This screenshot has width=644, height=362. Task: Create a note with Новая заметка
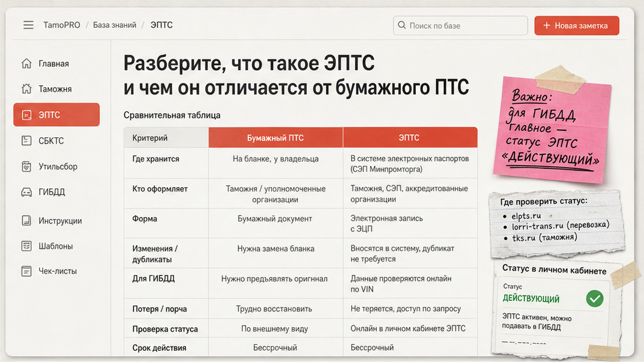[x=577, y=25]
